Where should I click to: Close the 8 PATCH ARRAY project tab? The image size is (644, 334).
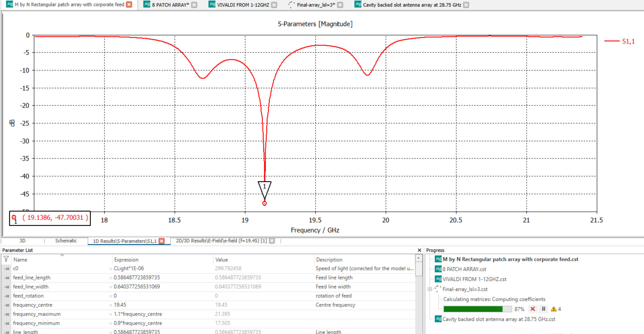click(x=195, y=5)
